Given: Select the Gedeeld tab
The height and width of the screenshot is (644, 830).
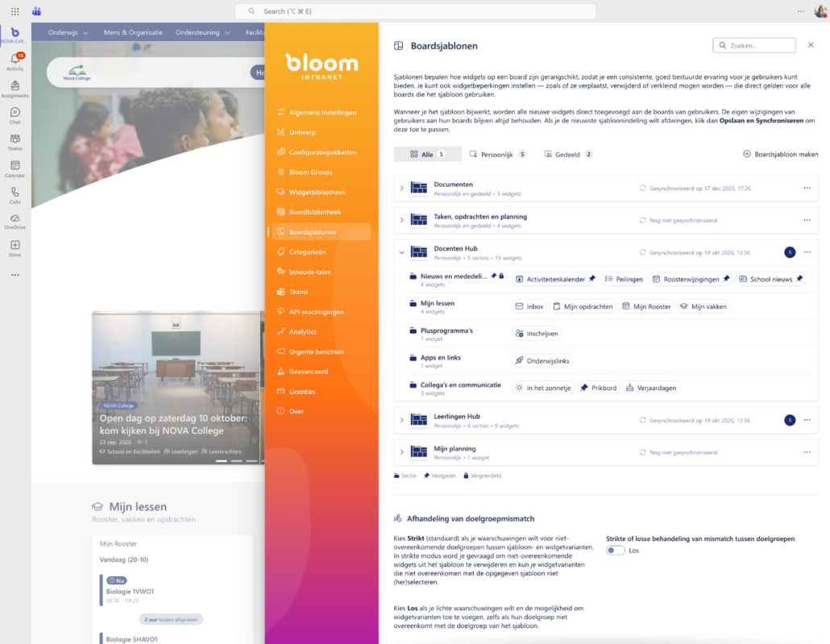Looking at the screenshot, I should pyautogui.click(x=568, y=154).
